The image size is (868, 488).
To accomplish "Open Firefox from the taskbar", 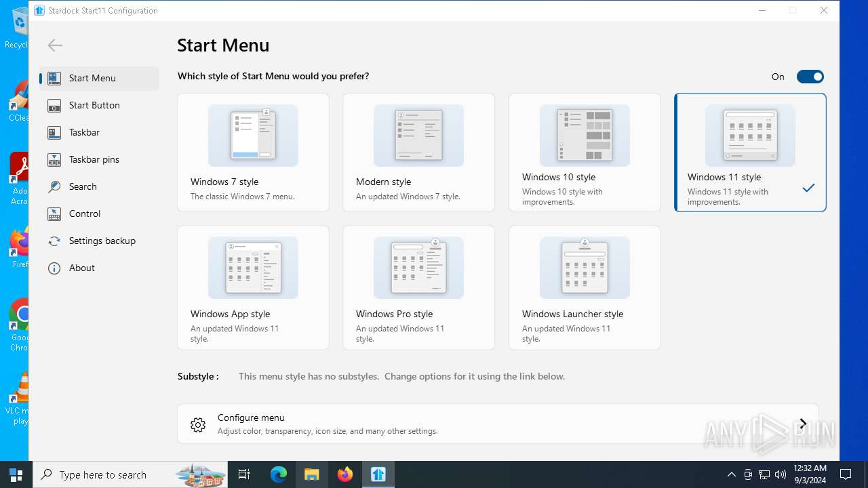I will (x=345, y=474).
